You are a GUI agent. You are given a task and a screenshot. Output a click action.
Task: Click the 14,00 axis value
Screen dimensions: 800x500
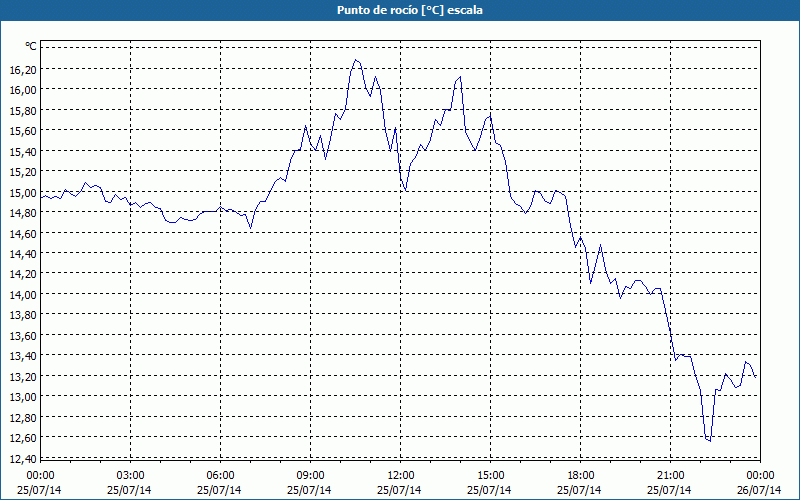pyautogui.click(x=23, y=294)
